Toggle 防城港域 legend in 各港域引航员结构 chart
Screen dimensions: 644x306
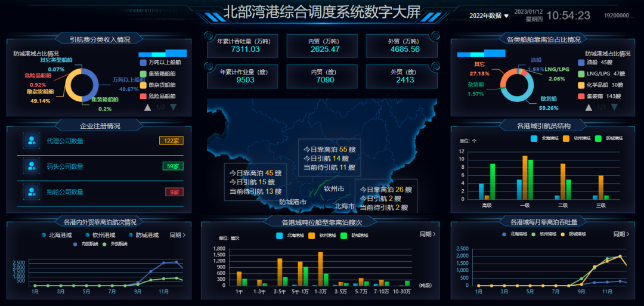[x=609, y=139]
